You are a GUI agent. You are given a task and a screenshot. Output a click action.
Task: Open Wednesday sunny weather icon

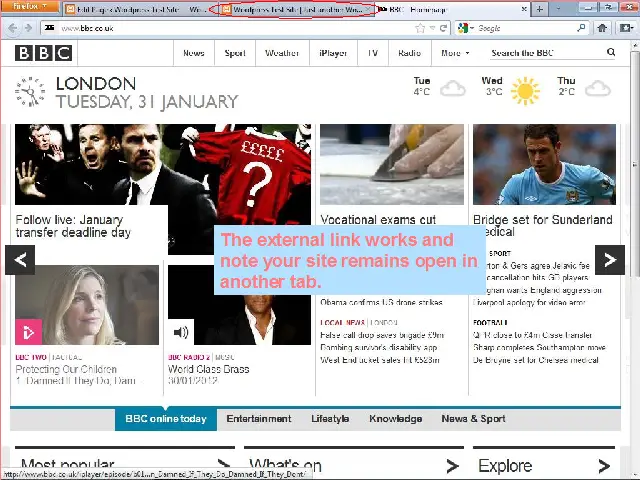(x=525, y=91)
